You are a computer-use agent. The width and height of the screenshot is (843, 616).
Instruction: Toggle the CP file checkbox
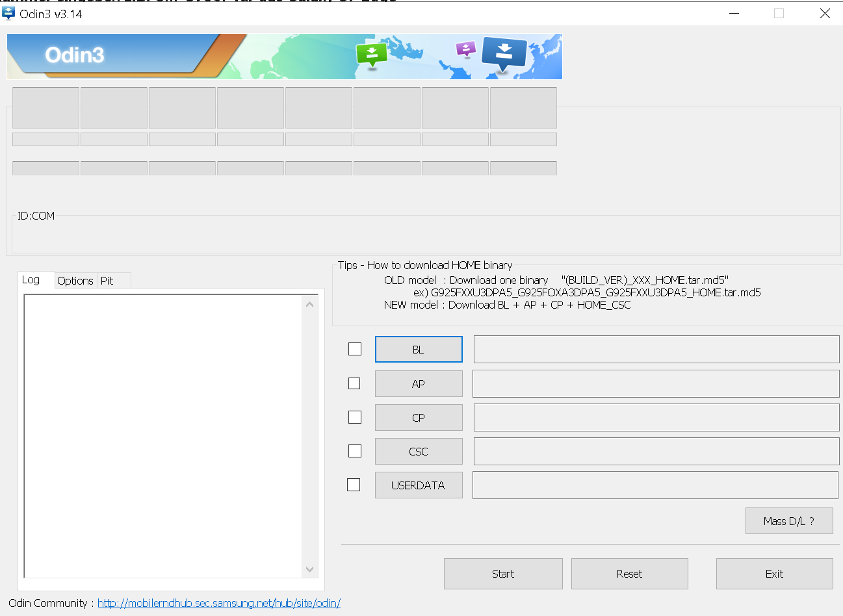point(355,417)
